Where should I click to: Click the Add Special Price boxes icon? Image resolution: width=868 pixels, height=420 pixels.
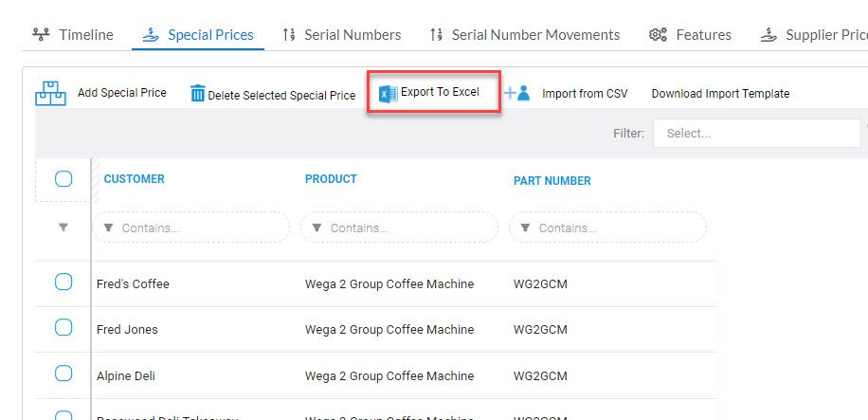pyautogui.click(x=50, y=94)
